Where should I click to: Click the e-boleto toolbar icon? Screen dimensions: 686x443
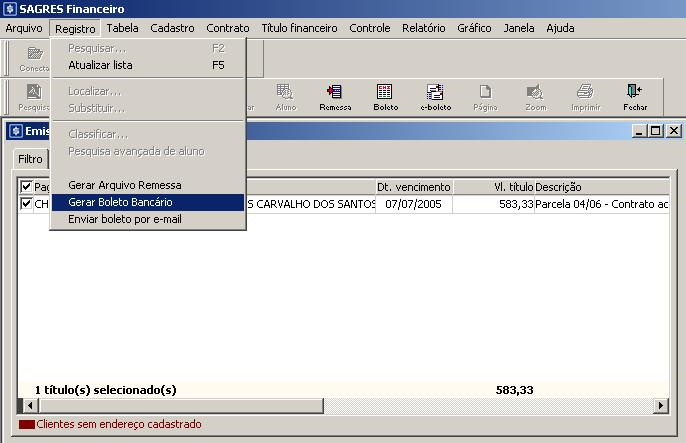(435, 96)
